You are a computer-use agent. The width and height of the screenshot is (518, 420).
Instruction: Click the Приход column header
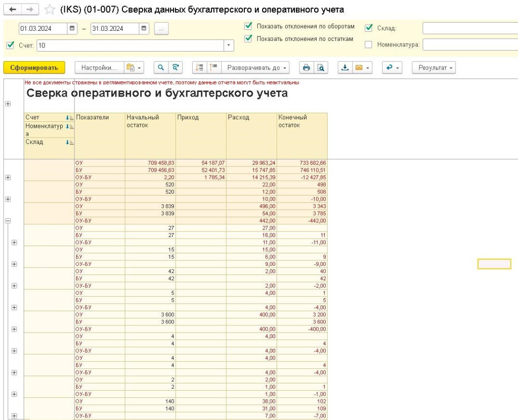point(201,136)
